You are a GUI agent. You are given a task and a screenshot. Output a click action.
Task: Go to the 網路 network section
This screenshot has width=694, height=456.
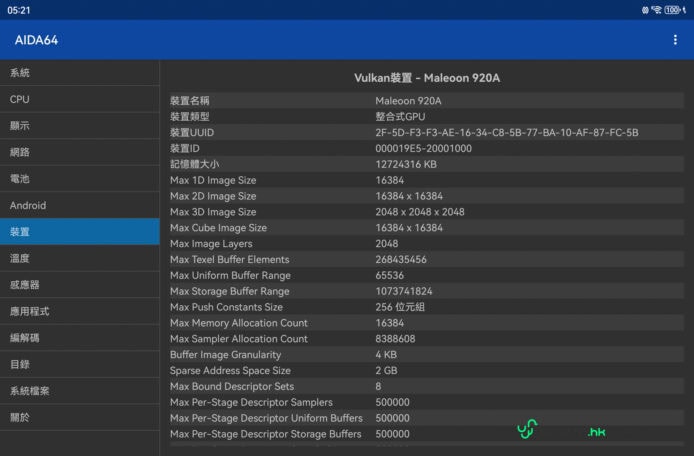point(80,152)
